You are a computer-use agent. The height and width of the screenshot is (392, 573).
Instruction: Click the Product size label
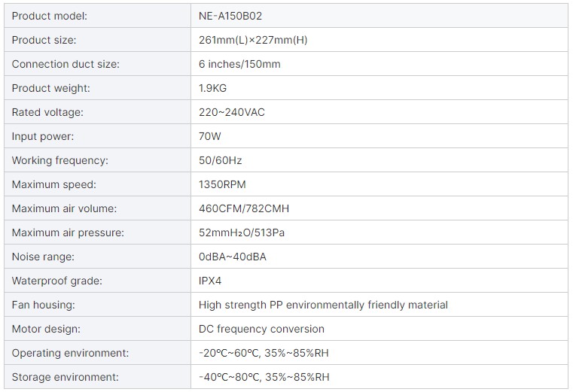[x=44, y=40]
